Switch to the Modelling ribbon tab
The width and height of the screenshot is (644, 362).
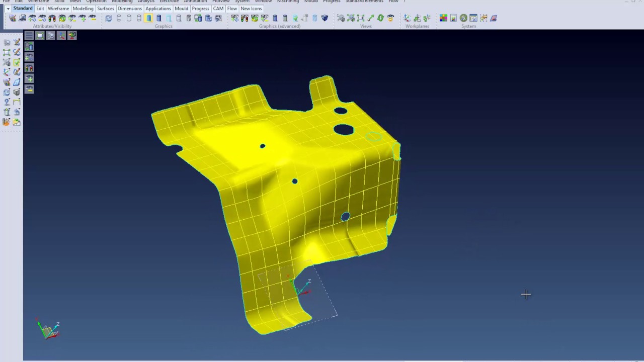pos(83,9)
